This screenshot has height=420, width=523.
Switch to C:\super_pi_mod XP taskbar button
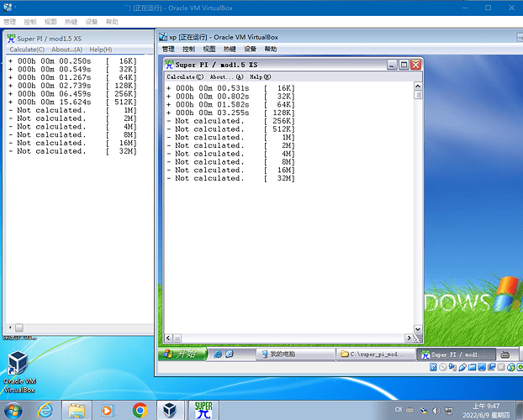coord(376,354)
